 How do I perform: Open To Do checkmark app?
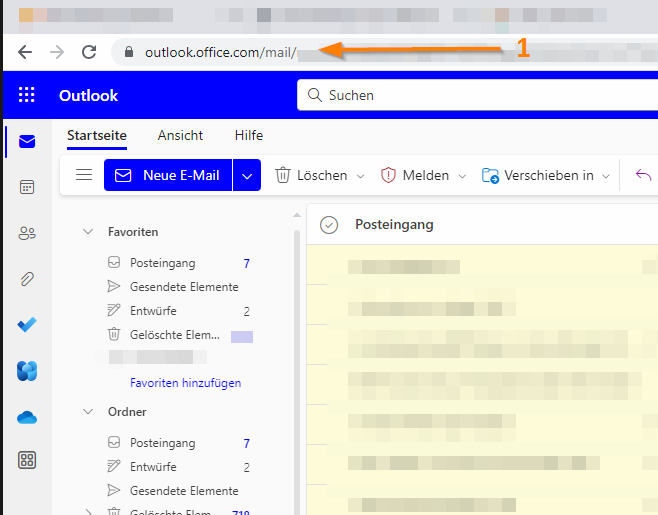coord(27,325)
